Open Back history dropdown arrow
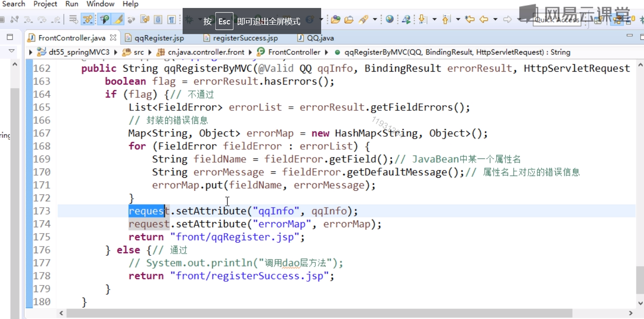Viewport: 644px width, 319px height. click(495, 19)
